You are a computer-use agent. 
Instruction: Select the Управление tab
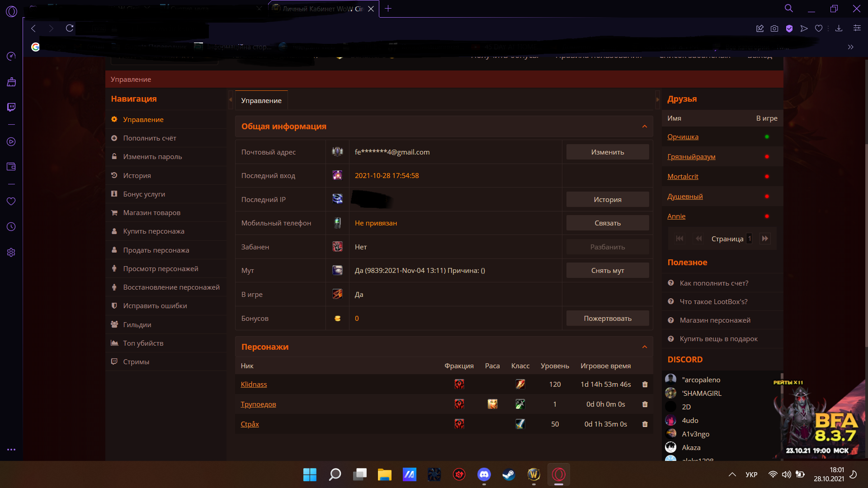[261, 100]
